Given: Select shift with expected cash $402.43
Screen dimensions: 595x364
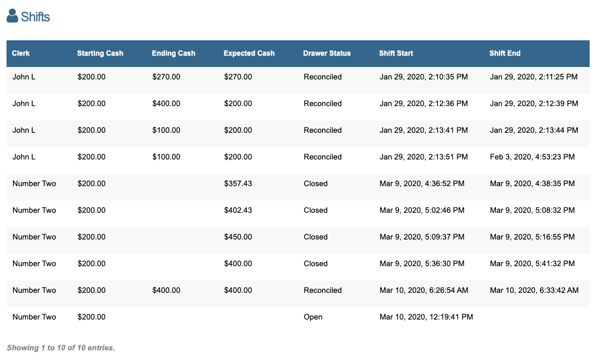Looking at the screenshot, I should (x=238, y=210).
